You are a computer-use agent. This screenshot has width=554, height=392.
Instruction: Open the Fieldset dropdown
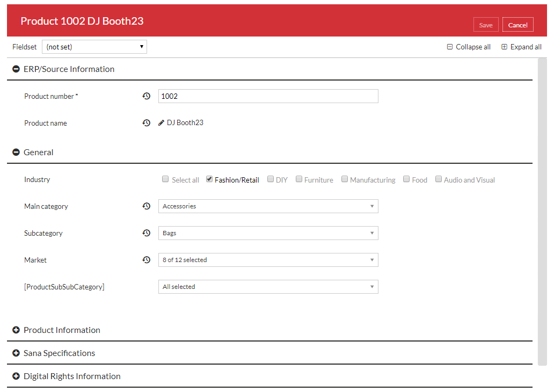[x=94, y=47]
